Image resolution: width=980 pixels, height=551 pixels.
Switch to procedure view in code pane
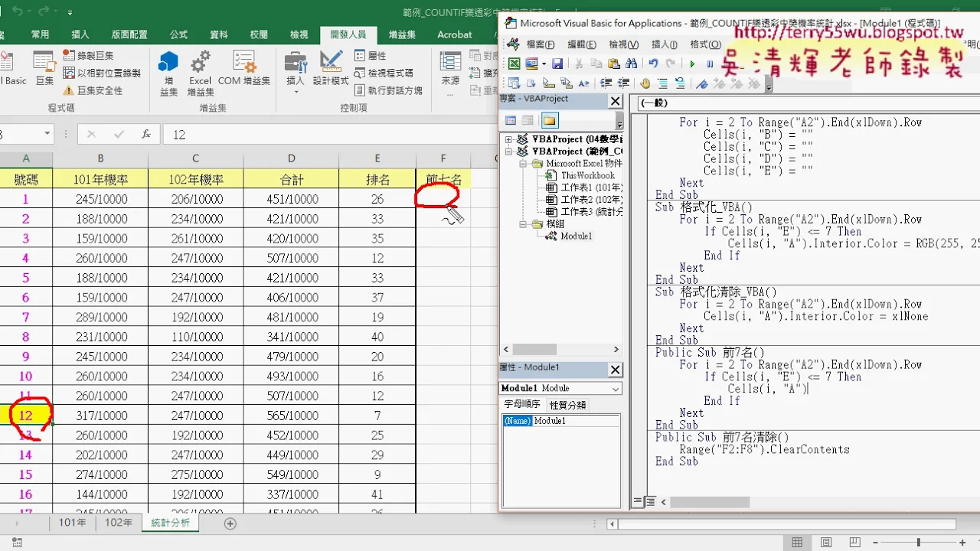638,502
